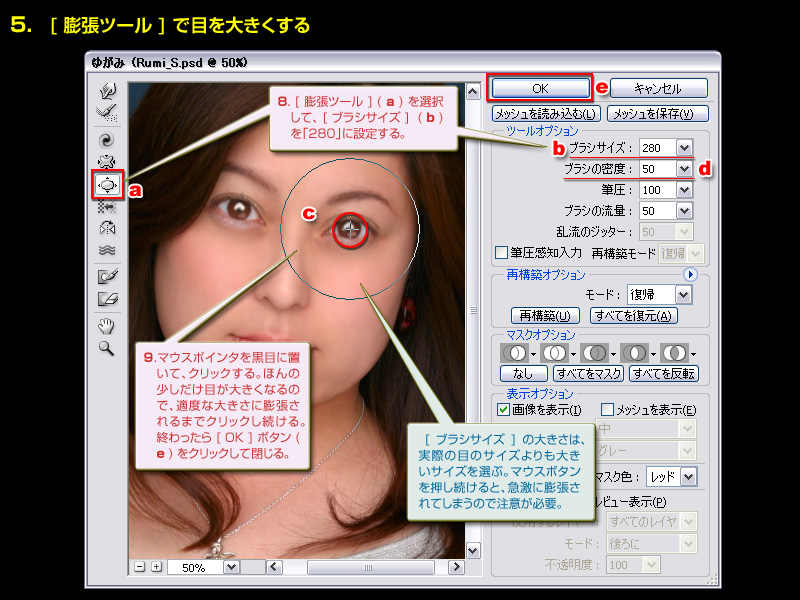
Task: Click the すべてを復元(A) button
Action: click(x=633, y=316)
